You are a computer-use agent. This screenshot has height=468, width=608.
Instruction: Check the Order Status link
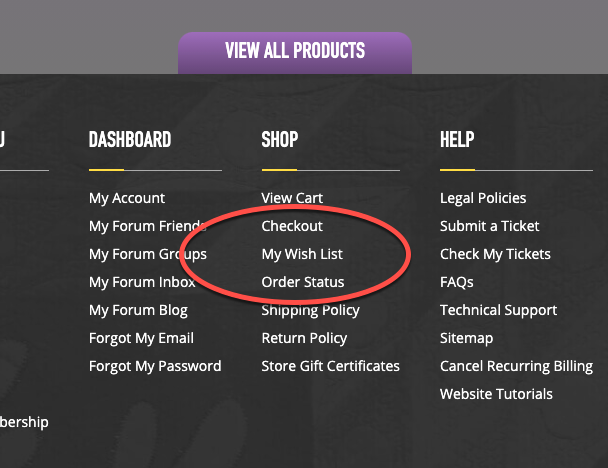[303, 282]
